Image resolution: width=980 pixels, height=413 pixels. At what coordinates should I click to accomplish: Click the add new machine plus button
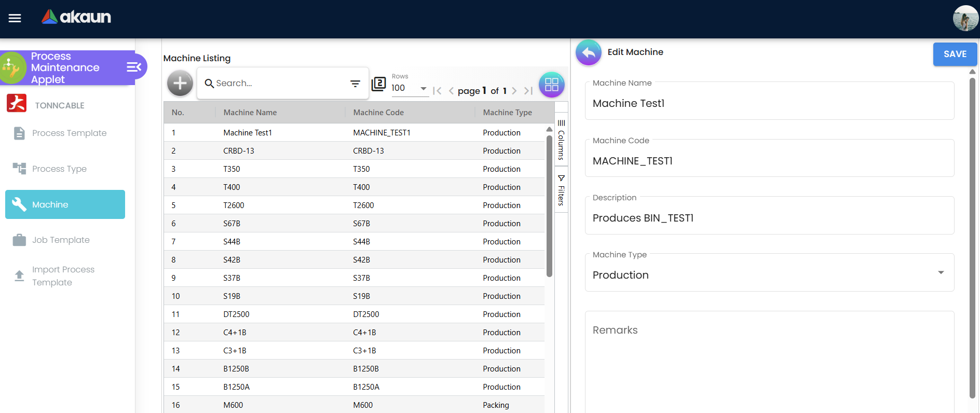click(x=180, y=83)
